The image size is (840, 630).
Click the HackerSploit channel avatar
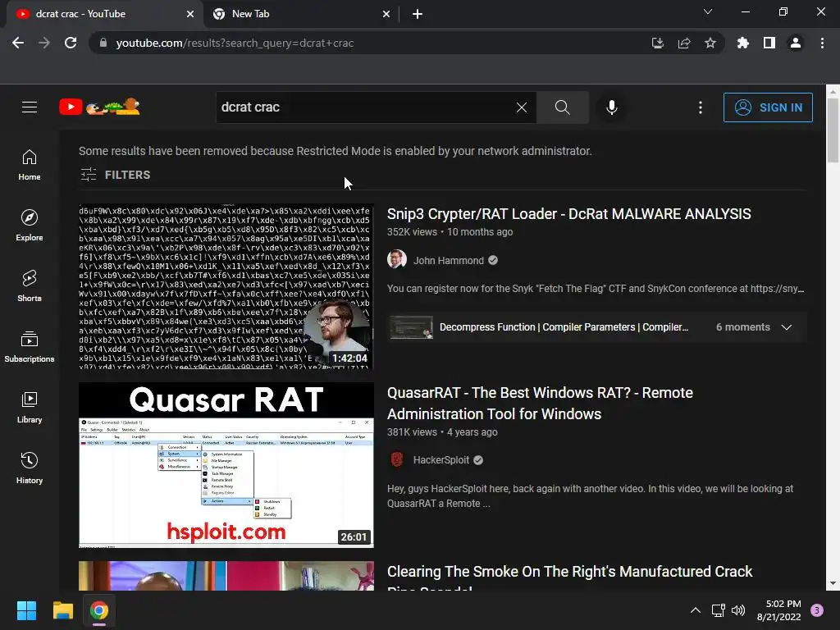tap(397, 459)
